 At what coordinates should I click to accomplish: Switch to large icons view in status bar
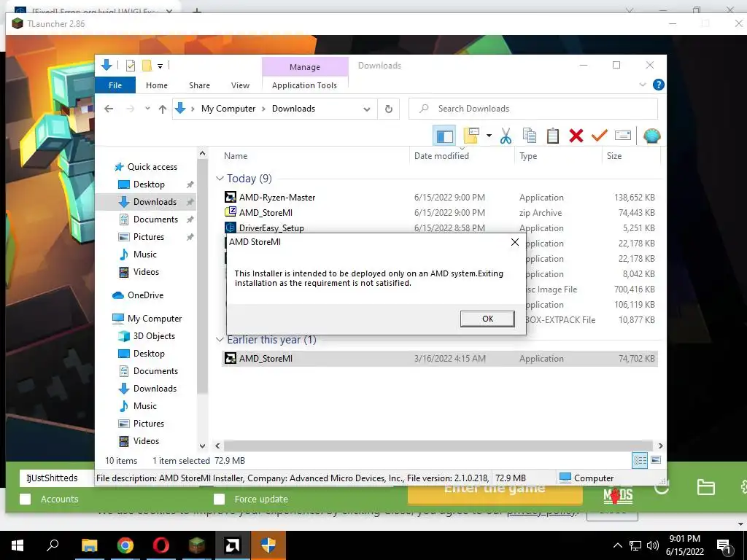[656, 460]
